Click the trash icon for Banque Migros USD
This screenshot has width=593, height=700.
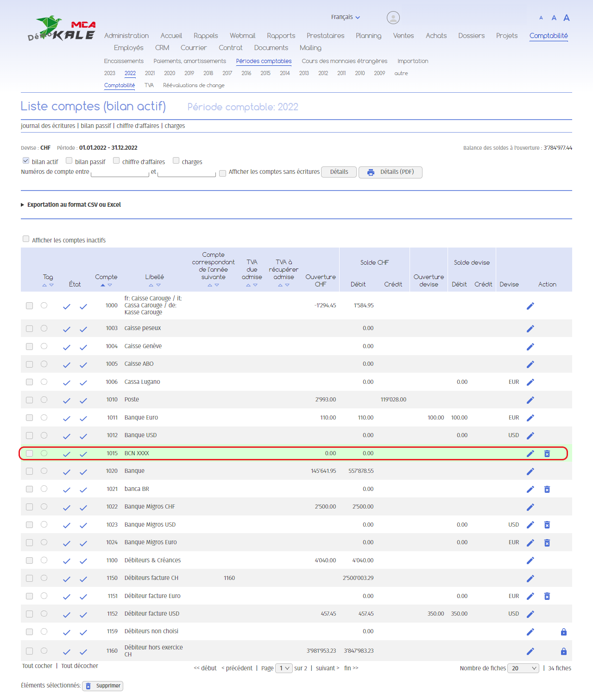547,525
